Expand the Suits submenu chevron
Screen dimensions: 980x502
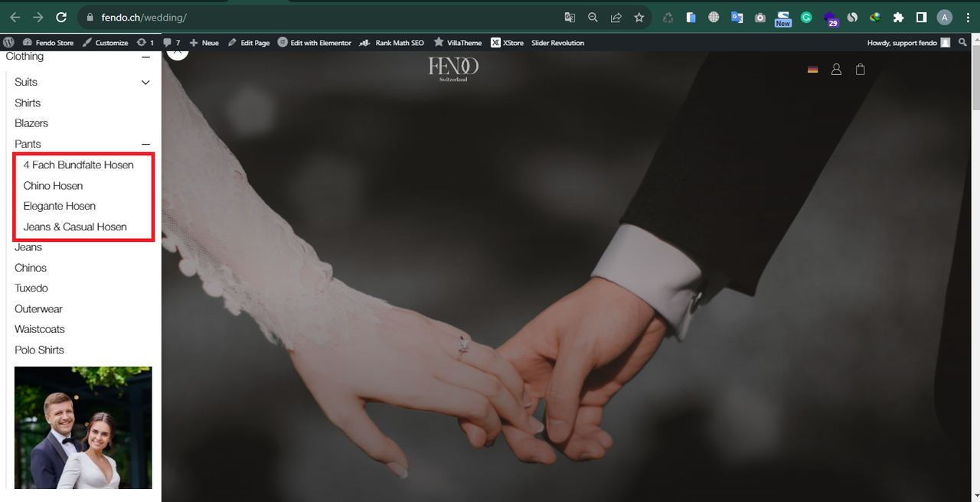(x=145, y=82)
